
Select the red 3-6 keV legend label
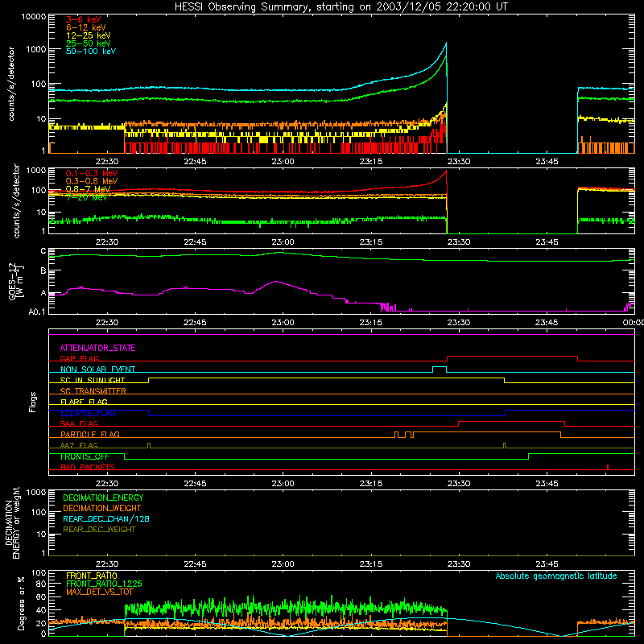pos(84,19)
